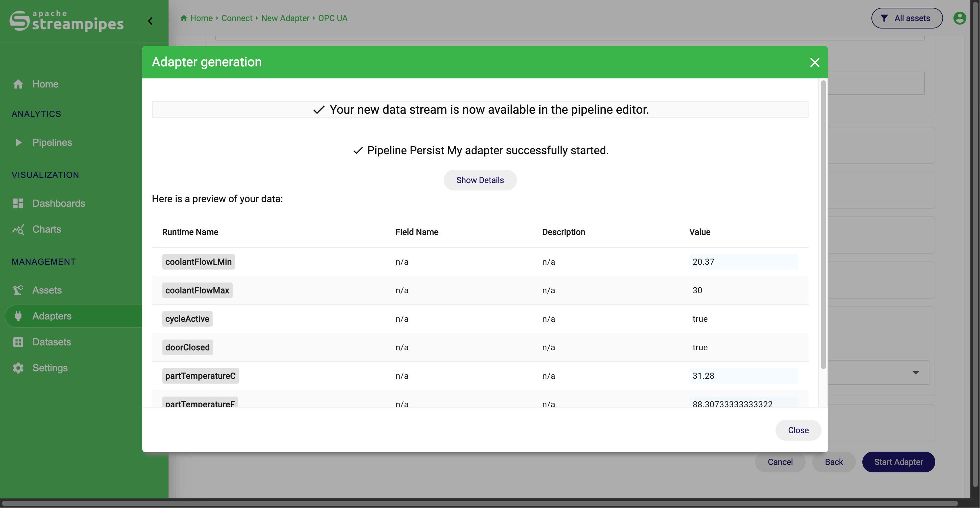The image size is (980, 508).
Task: Click the Field Name column header
Action: click(416, 232)
